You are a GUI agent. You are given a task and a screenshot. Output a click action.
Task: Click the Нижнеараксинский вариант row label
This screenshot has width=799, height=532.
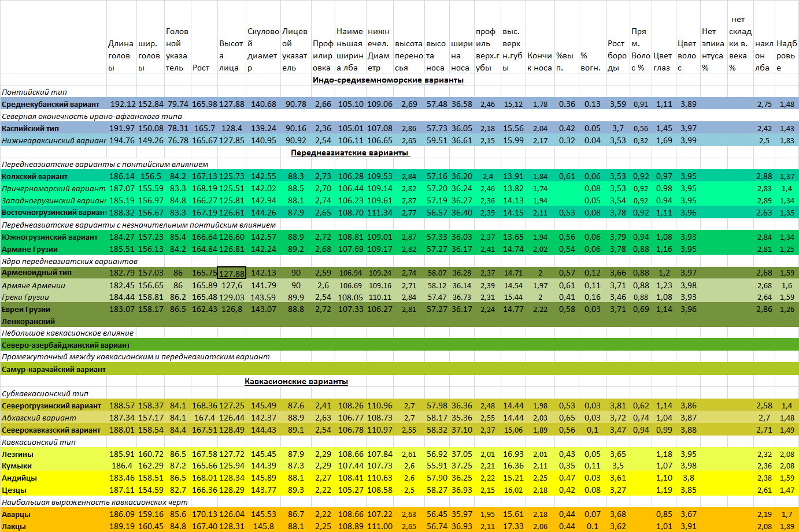click(54, 140)
